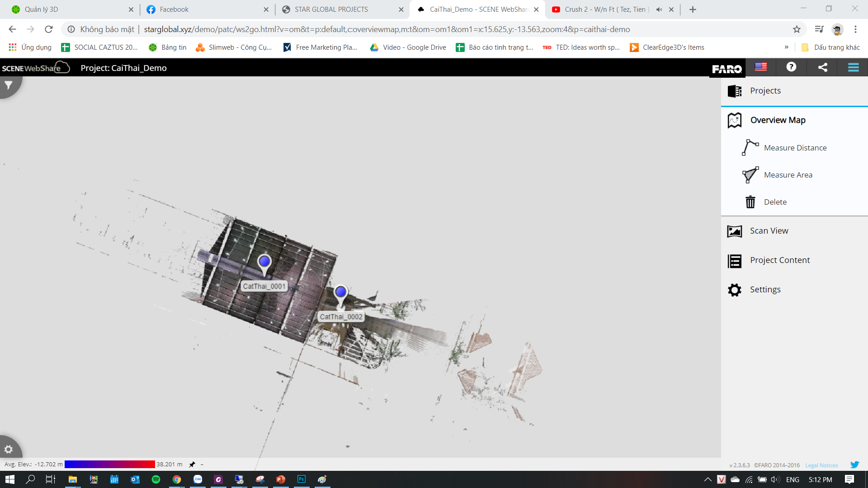This screenshot has height=488, width=868.
Task: Open the Legal Notices link
Action: (821, 465)
